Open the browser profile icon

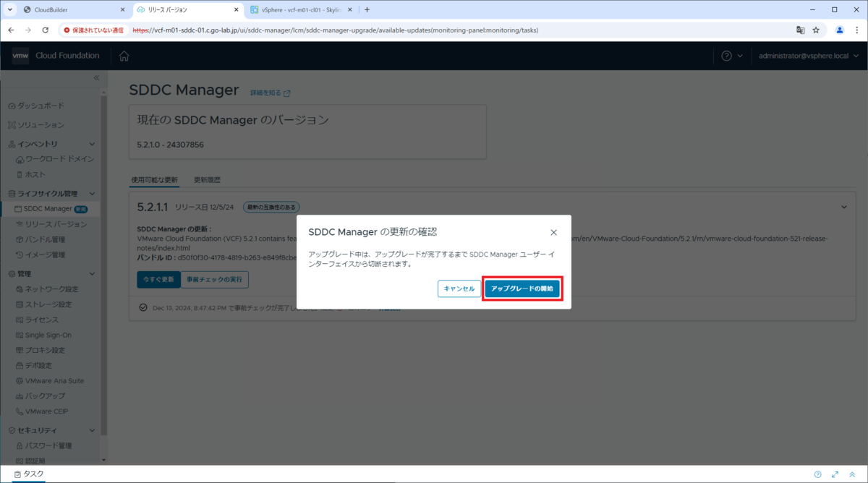840,30
